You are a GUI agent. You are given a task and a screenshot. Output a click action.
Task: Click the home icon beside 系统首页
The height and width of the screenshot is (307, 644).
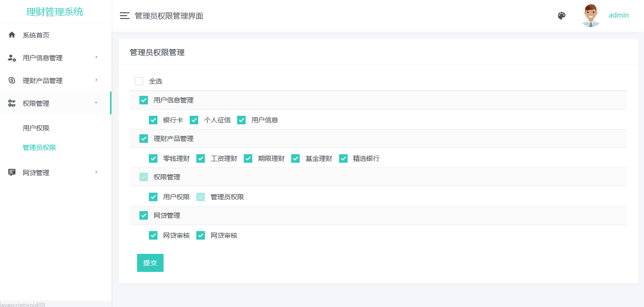pyautogui.click(x=12, y=35)
